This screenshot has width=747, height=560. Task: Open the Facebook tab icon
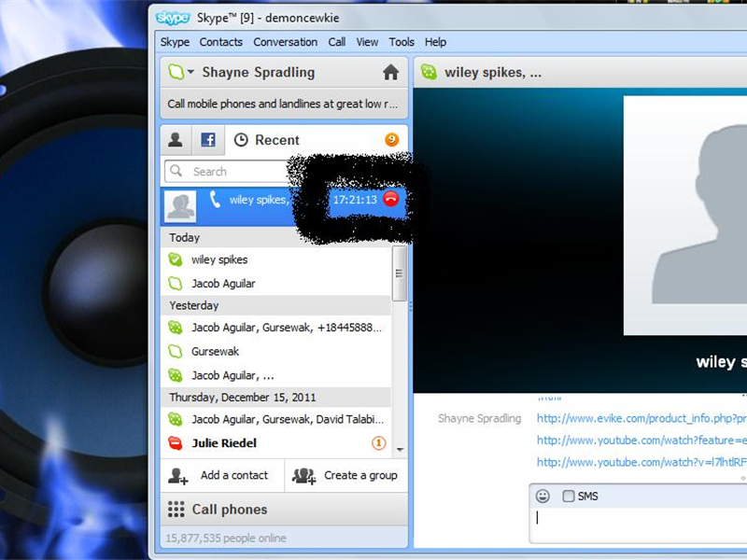(207, 139)
